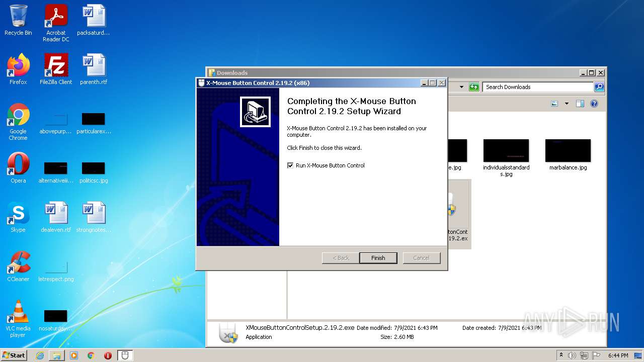This screenshot has height=362, width=644.
Task: Open the network tray icon
Action: [x=584, y=355]
